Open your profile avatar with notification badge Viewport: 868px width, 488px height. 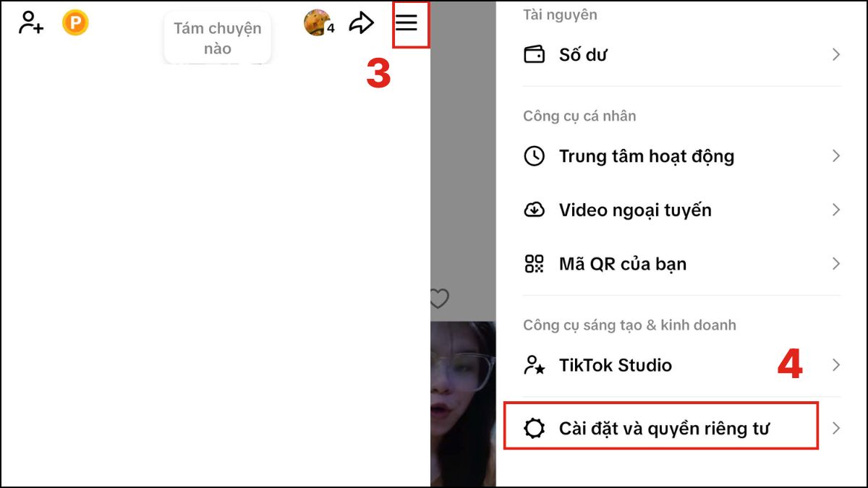[317, 22]
